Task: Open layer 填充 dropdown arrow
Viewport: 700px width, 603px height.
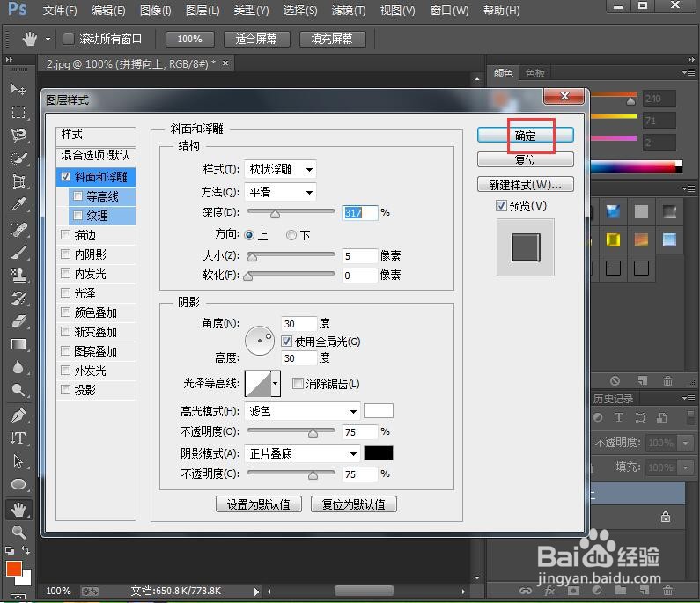Action: pyautogui.click(x=685, y=467)
